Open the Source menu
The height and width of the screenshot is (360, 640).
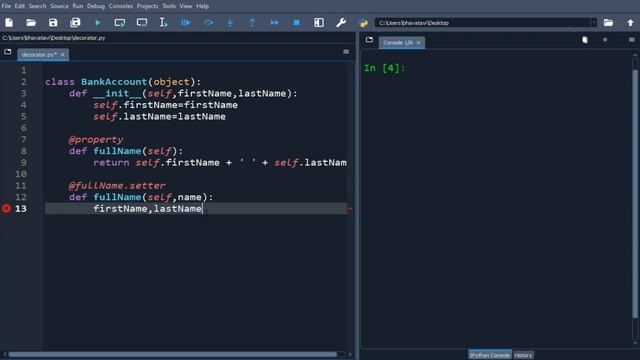(x=59, y=6)
